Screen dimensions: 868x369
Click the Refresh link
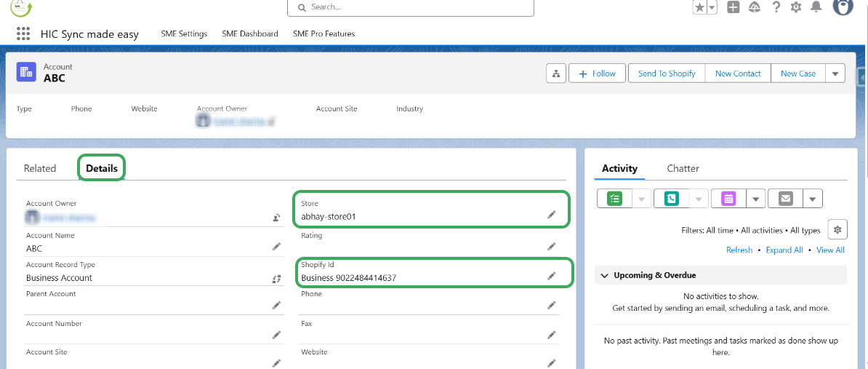(x=739, y=250)
